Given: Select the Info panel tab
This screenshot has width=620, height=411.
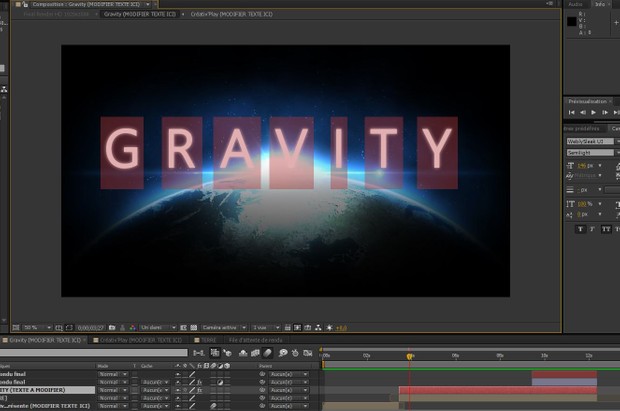Looking at the screenshot, I should tap(600, 4).
